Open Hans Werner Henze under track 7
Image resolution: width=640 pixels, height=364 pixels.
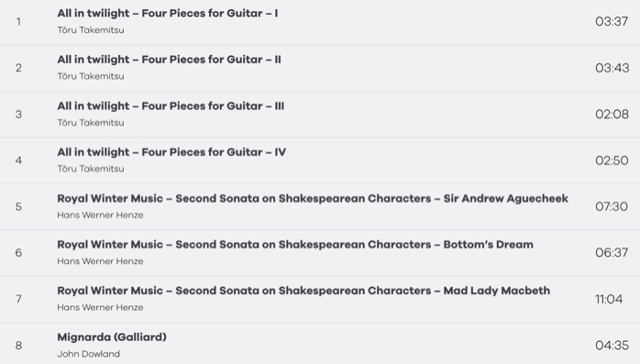pos(100,308)
